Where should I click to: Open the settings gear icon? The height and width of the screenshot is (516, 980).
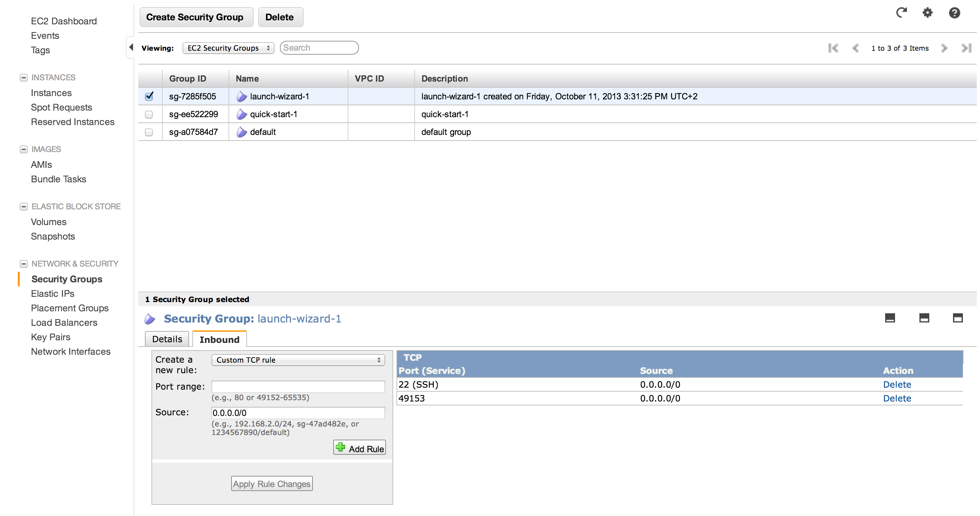(x=928, y=13)
